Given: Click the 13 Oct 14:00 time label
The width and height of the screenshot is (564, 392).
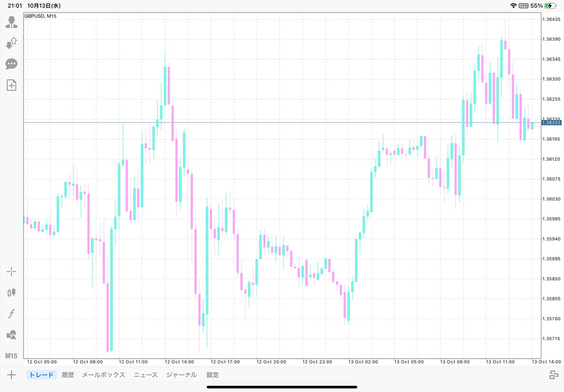Looking at the screenshot, I should coord(547,362).
